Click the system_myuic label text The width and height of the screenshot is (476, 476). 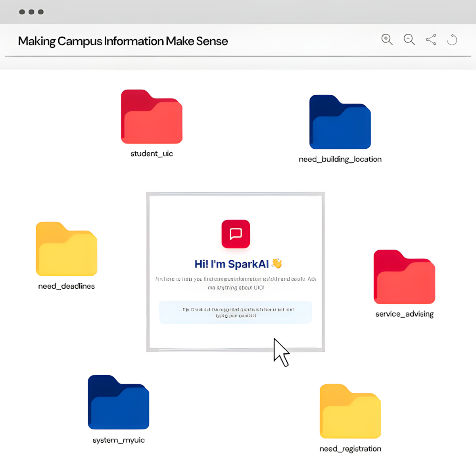click(x=119, y=440)
